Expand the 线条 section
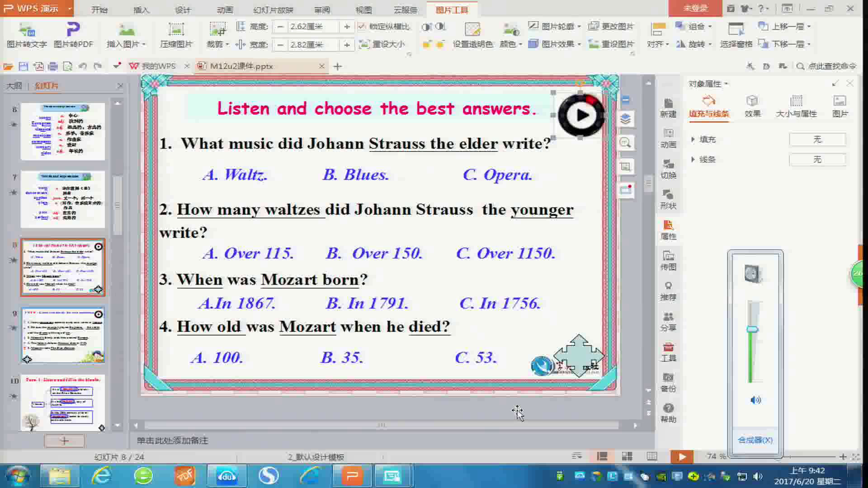This screenshot has height=488, width=868. click(693, 160)
